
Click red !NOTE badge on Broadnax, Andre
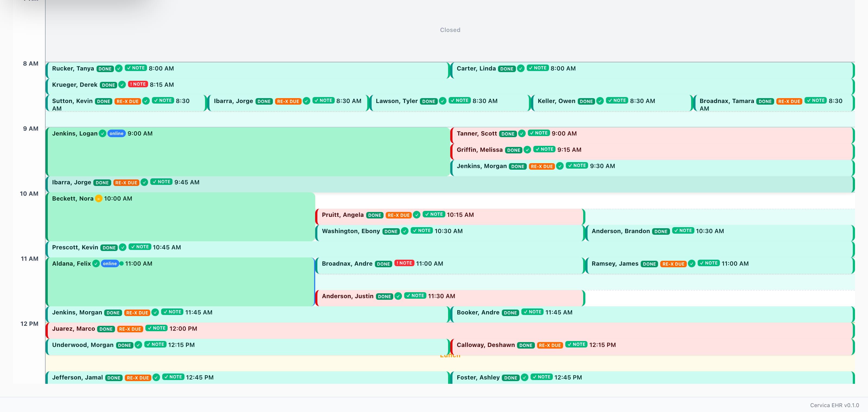pos(404,263)
